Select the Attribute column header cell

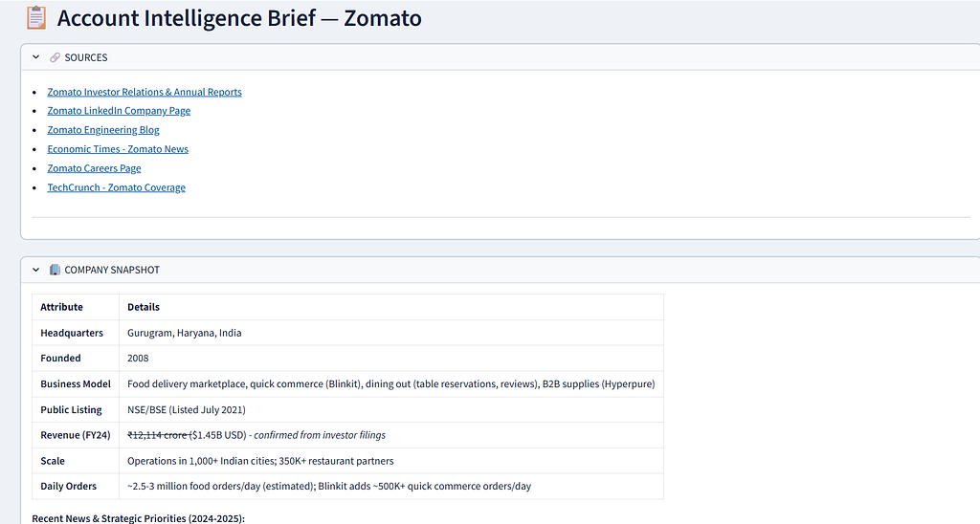tap(76, 307)
